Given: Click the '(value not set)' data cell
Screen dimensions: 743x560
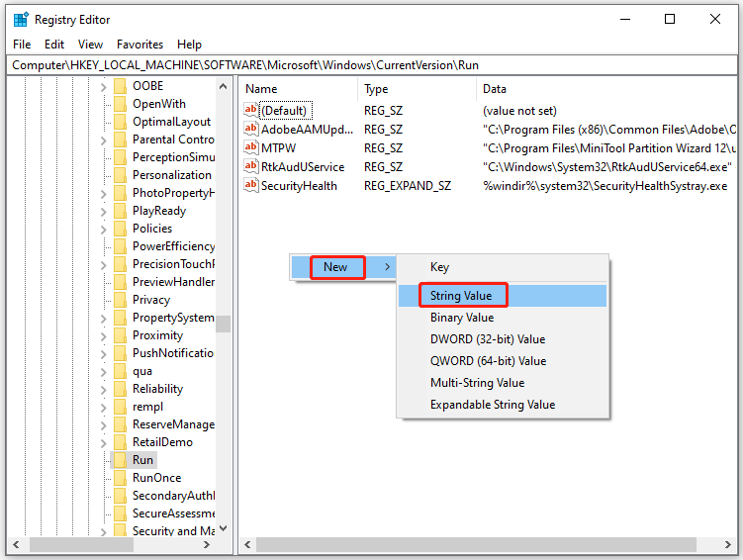Looking at the screenshot, I should point(519,111).
